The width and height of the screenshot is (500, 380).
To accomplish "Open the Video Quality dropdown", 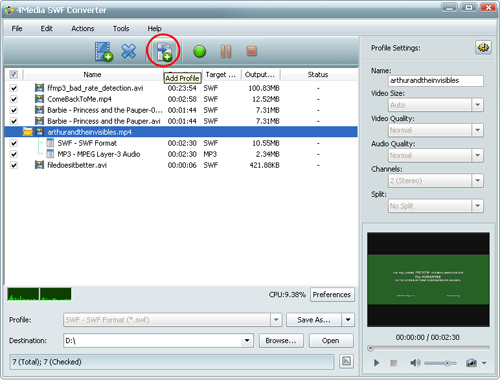I will tap(477, 130).
